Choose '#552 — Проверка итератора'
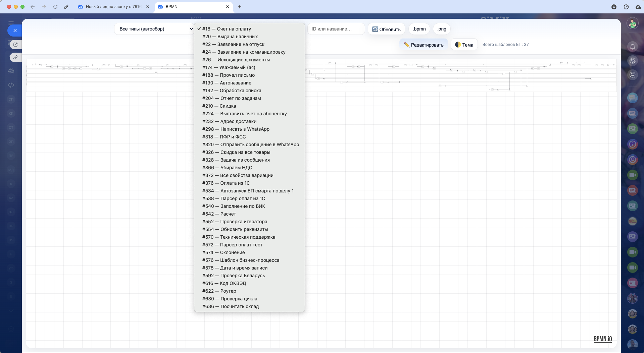 coord(249,222)
